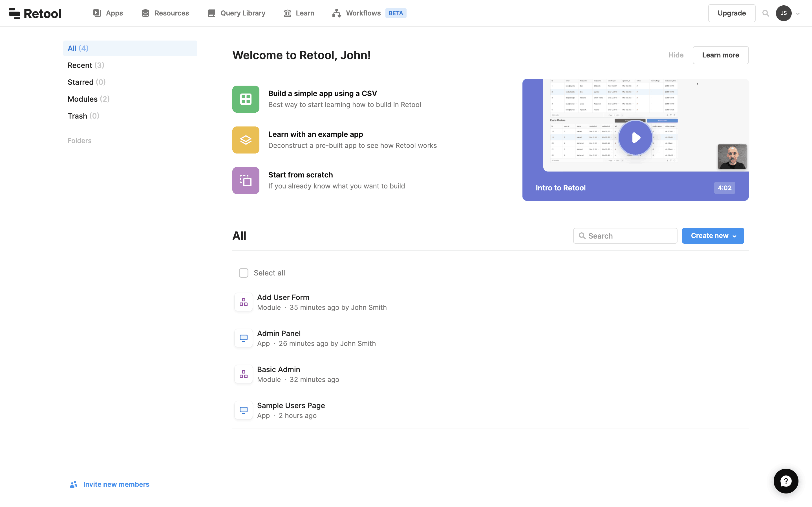This screenshot has height=507, width=812.
Task: Click the Upgrade button
Action: click(731, 14)
